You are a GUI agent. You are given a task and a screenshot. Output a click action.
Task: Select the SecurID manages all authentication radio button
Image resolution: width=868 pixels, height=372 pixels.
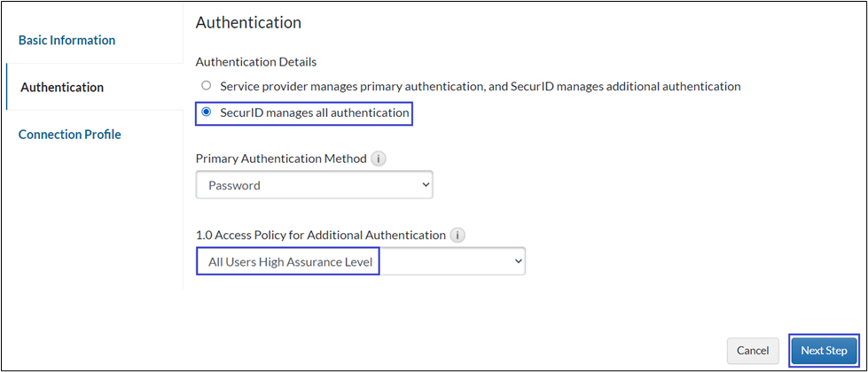pos(207,112)
